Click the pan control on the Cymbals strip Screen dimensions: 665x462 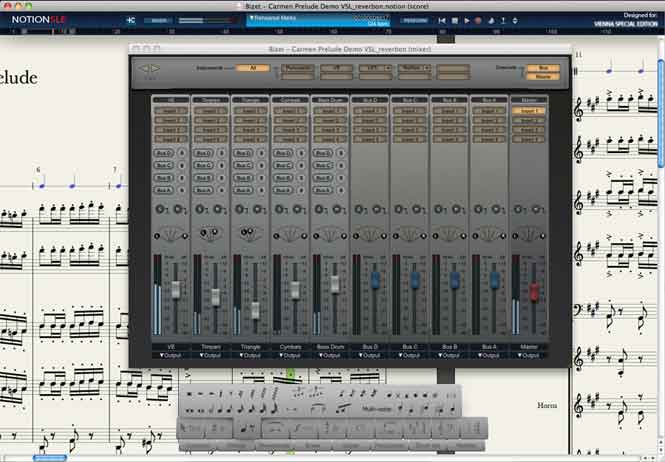[x=290, y=235]
